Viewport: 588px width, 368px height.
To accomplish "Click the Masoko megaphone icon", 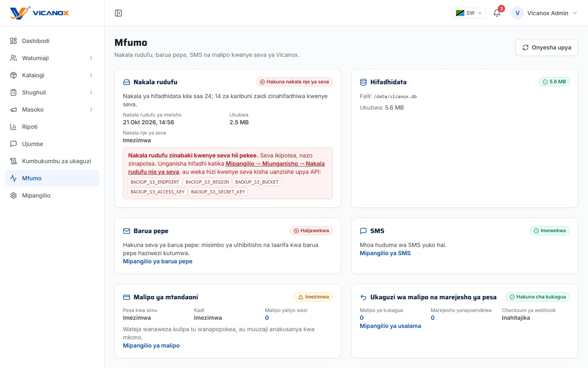I will 13,110.
